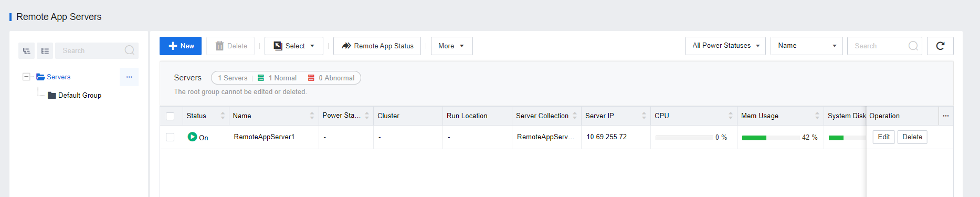Select Default Group in the tree
This screenshot has width=980, height=197.
(80, 95)
